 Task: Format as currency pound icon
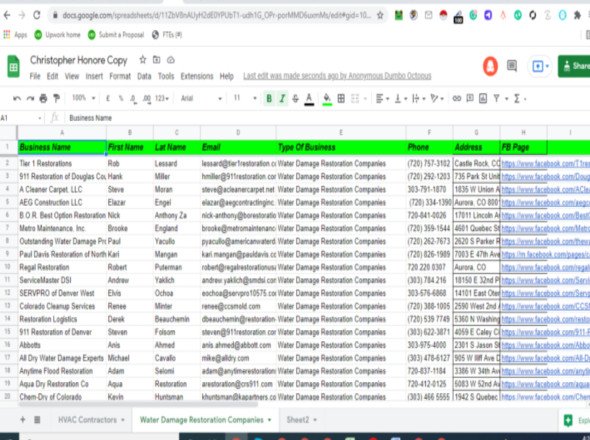108,99
